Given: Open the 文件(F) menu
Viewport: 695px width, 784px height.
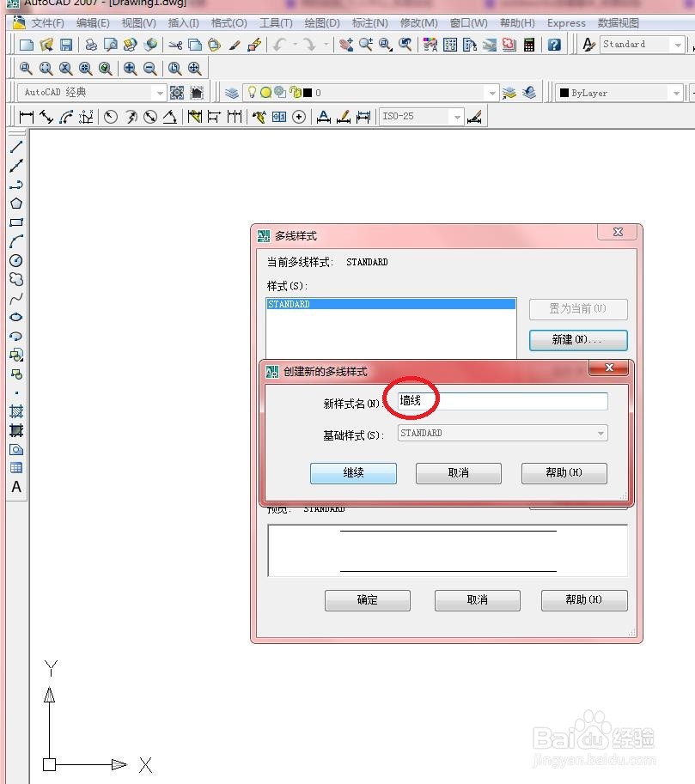Looking at the screenshot, I should tap(47, 23).
